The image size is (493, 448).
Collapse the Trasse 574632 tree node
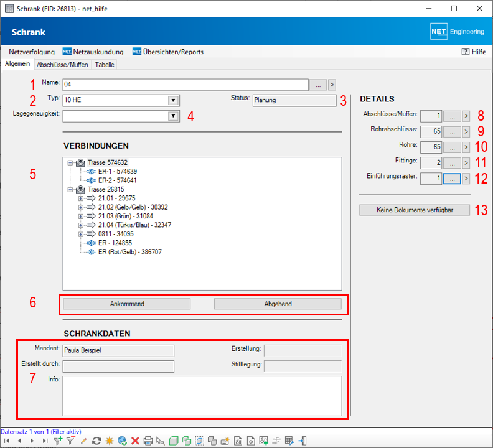tap(70, 162)
